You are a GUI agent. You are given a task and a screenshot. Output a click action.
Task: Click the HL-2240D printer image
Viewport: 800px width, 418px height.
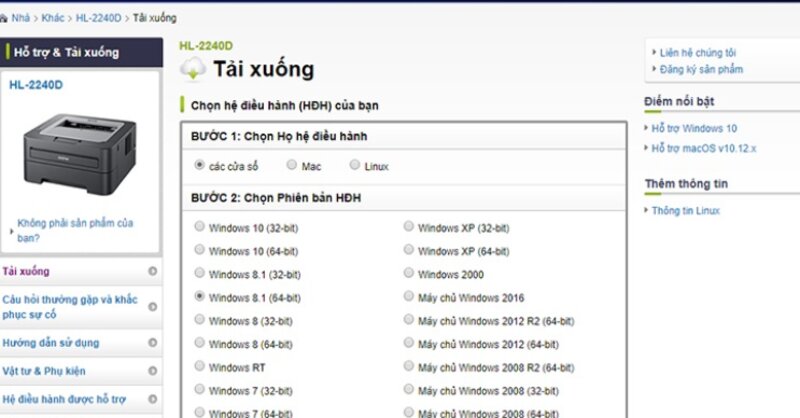(80, 154)
